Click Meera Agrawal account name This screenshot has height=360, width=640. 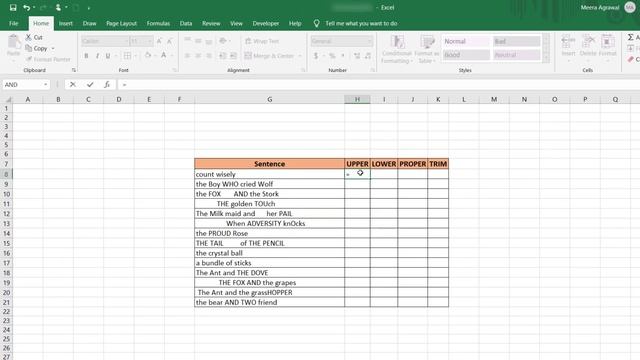click(x=600, y=7)
